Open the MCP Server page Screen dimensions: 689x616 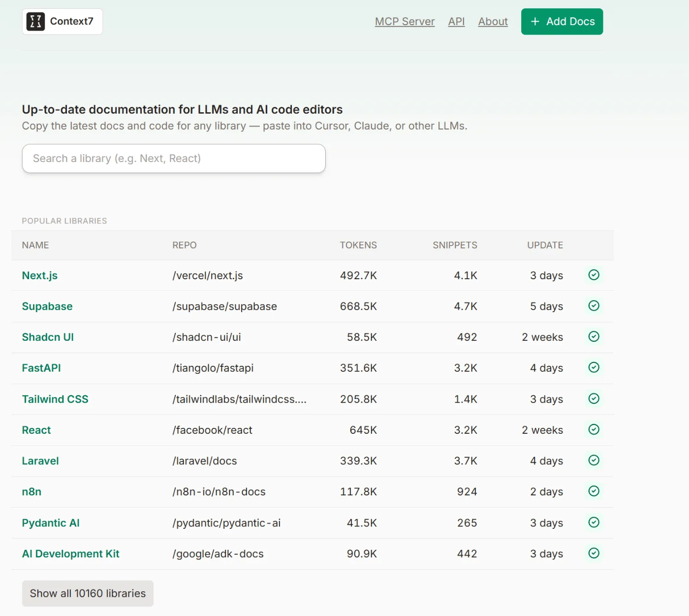[x=405, y=22]
